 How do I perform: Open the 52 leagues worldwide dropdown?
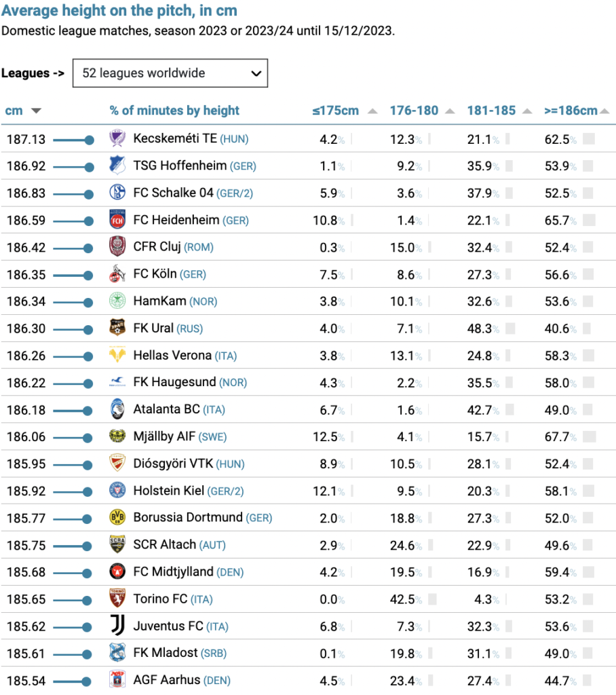(x=170, y=73)
